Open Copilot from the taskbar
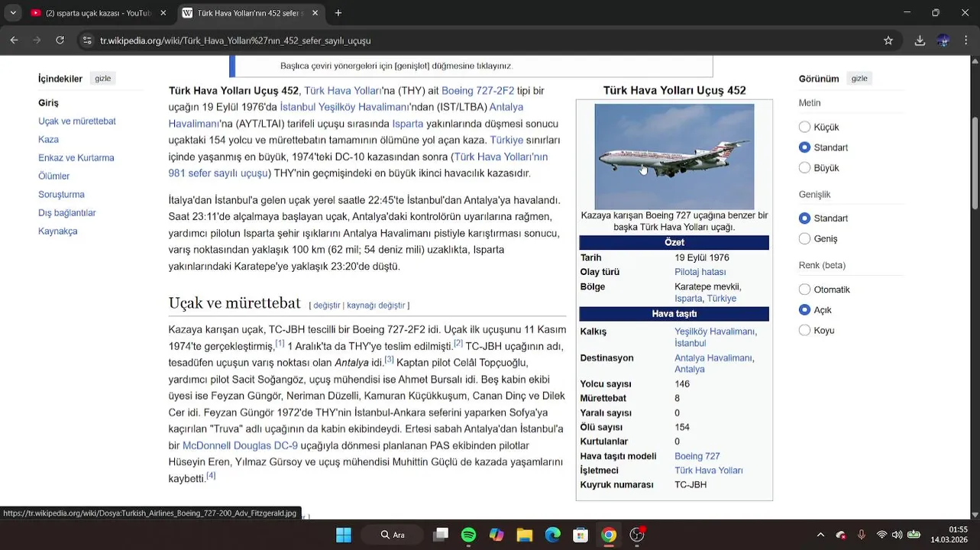The image size is (980, 550). coord(496,535)
